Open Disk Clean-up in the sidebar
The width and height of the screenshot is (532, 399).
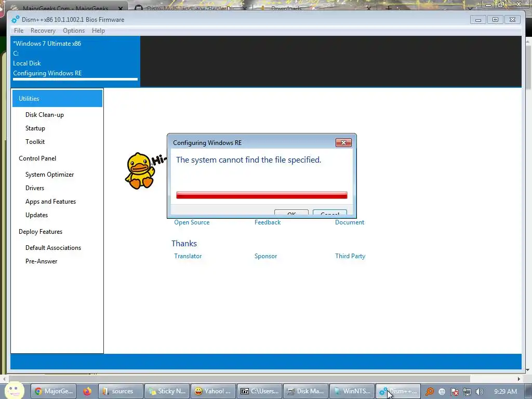point(45,115)
